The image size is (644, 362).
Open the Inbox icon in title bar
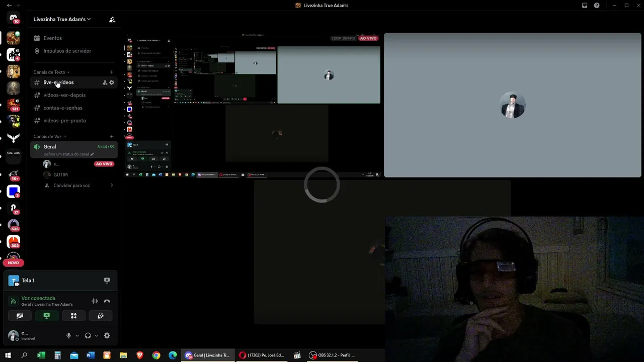pos(585,6)
